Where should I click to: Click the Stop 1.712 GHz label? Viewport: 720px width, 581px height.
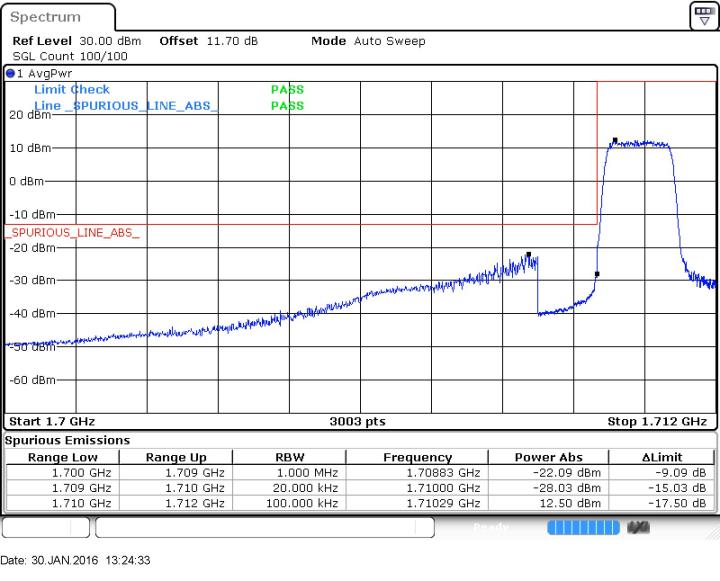657,421
